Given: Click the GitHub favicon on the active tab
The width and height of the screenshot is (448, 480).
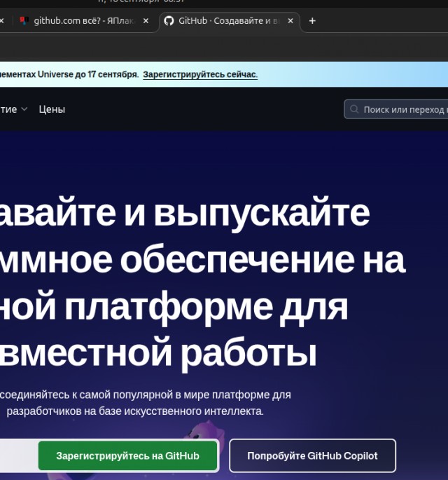Looking at the screenshot, I should 169,21.
